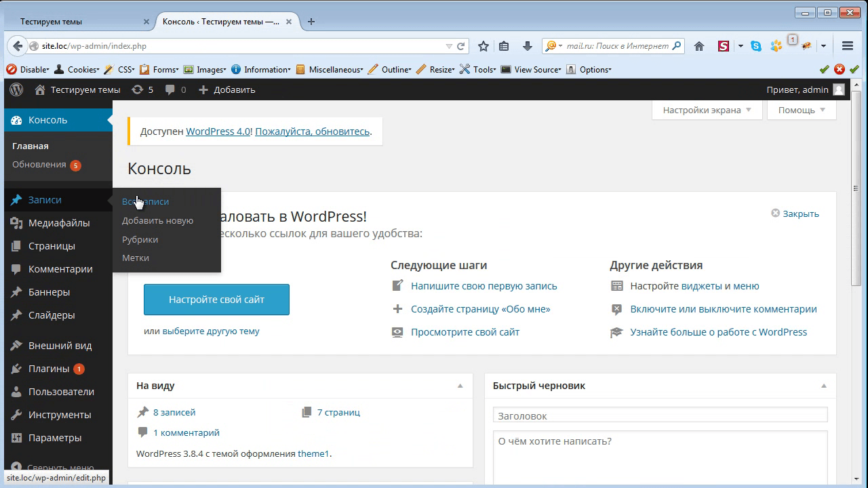Open the comments bubble showing 0 in admin bar

176,89
